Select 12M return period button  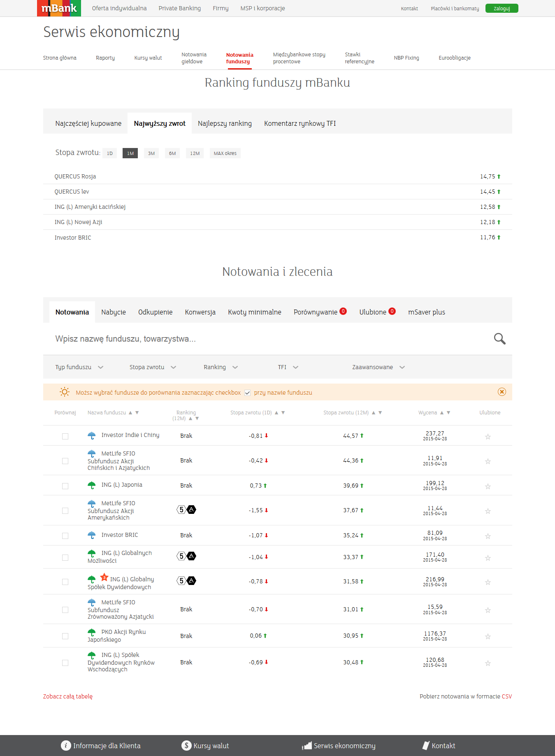coord(195,153)
